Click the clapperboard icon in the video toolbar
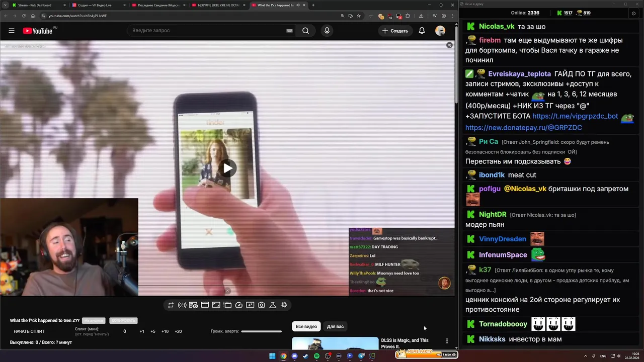The width and height of the screenshot is (644, 362). pos(205,305)
